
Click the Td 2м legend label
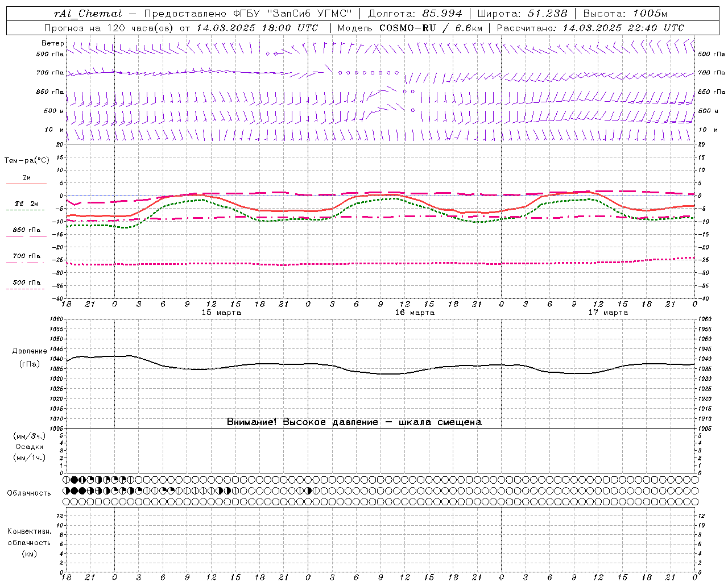(26, 203)
